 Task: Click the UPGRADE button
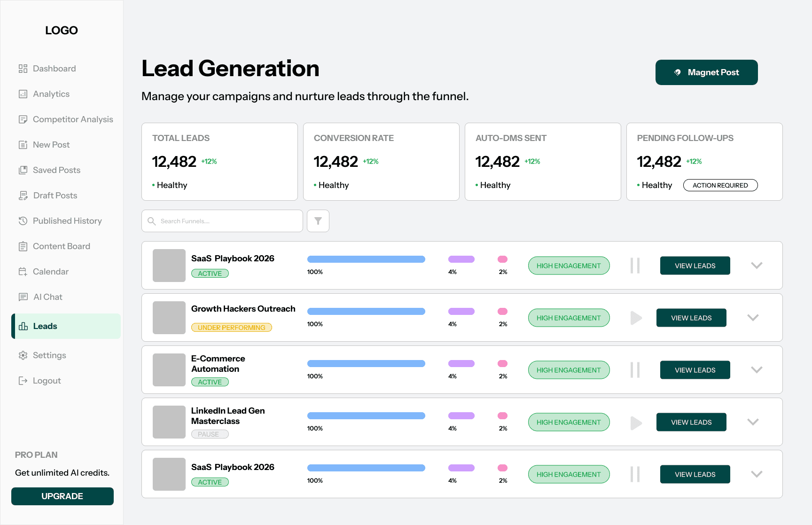(62, 496)
